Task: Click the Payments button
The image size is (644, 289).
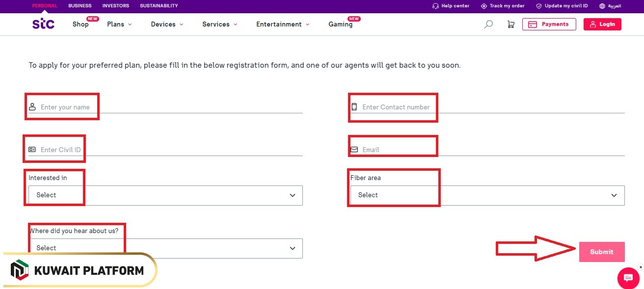Action: click(549, 24)
